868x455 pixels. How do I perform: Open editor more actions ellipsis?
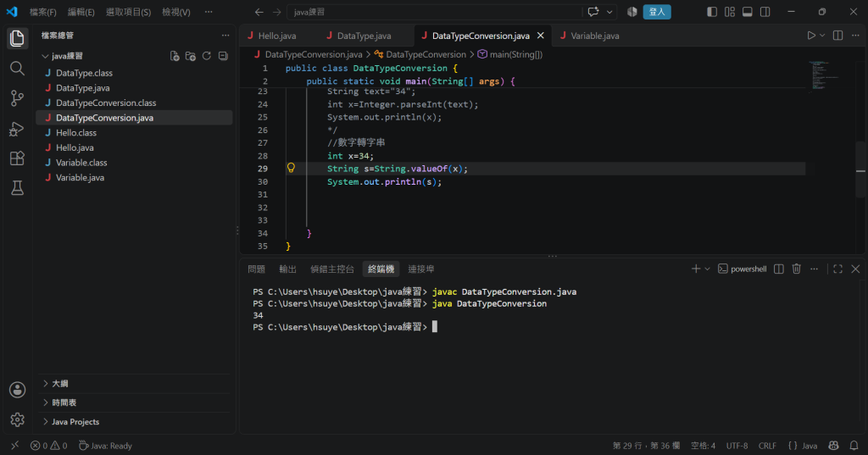[x=856, y=36]
